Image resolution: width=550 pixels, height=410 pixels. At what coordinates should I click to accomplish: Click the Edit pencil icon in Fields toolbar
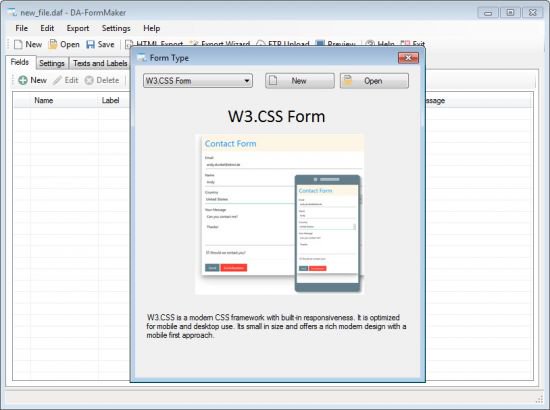58,80
